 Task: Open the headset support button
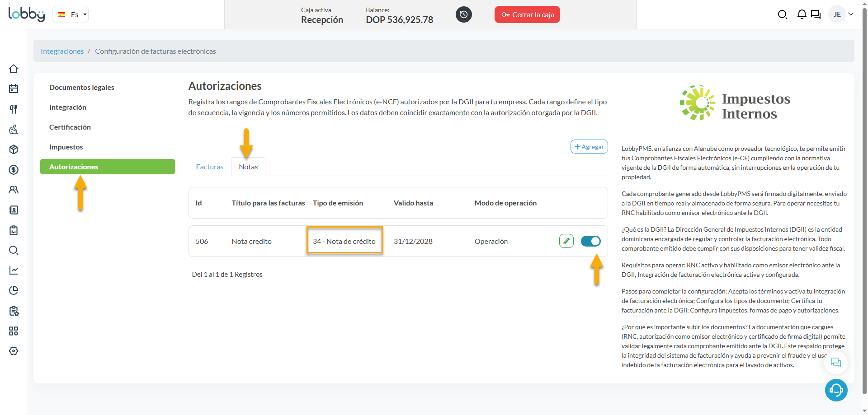836,390
